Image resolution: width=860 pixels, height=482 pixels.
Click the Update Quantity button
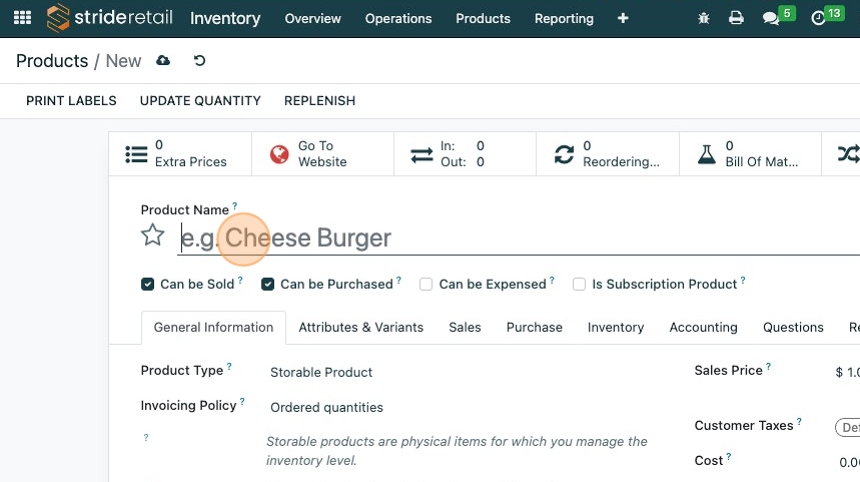pyautogui.click(x=200, y=101)
